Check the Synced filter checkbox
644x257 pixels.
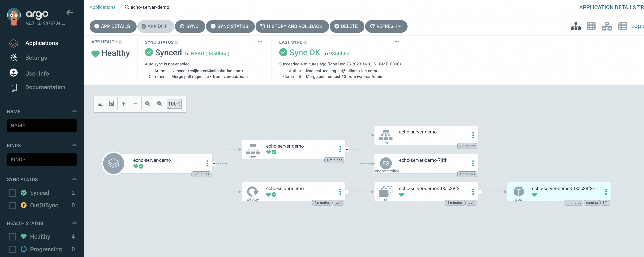12,193
